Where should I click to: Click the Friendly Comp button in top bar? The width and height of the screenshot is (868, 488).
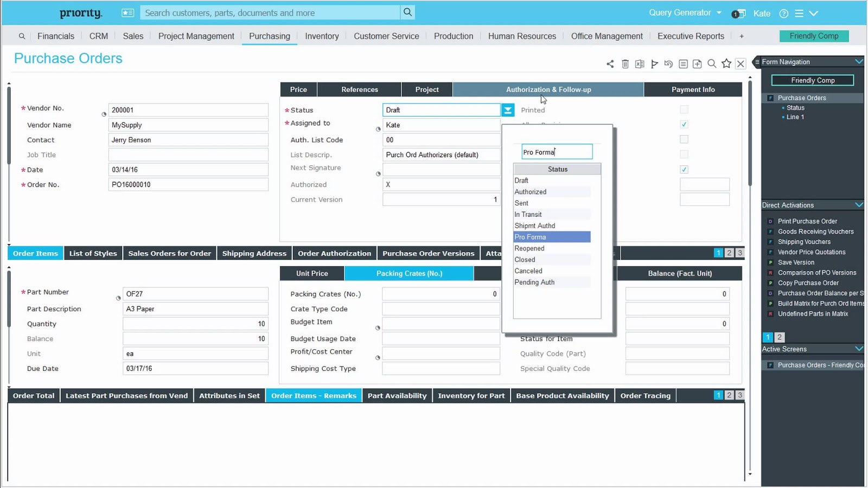click(814, 36)
